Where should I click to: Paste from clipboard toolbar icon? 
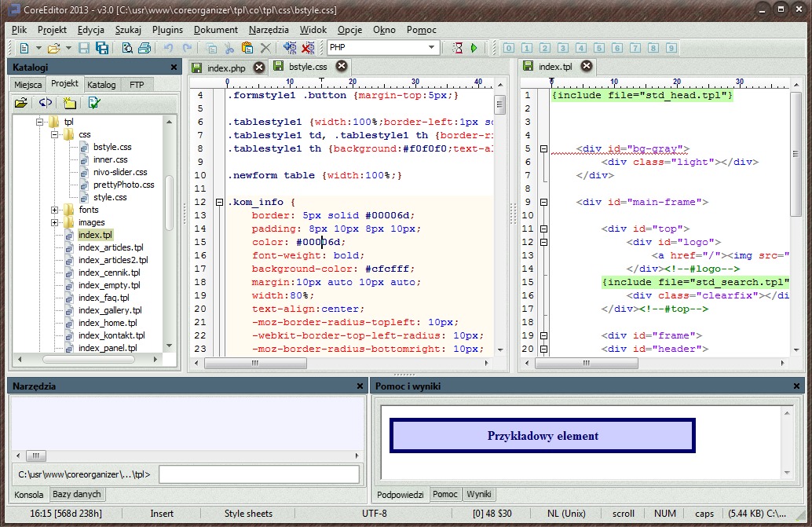(x=247, y=48)
